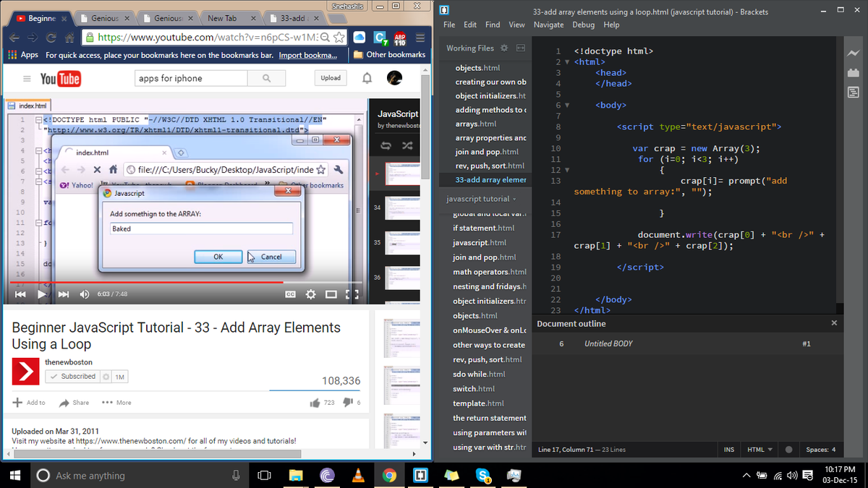Click iCloud extension icon in Chrome
The image size is (868, 488).
pyautogui.click(x=359, y=37)
